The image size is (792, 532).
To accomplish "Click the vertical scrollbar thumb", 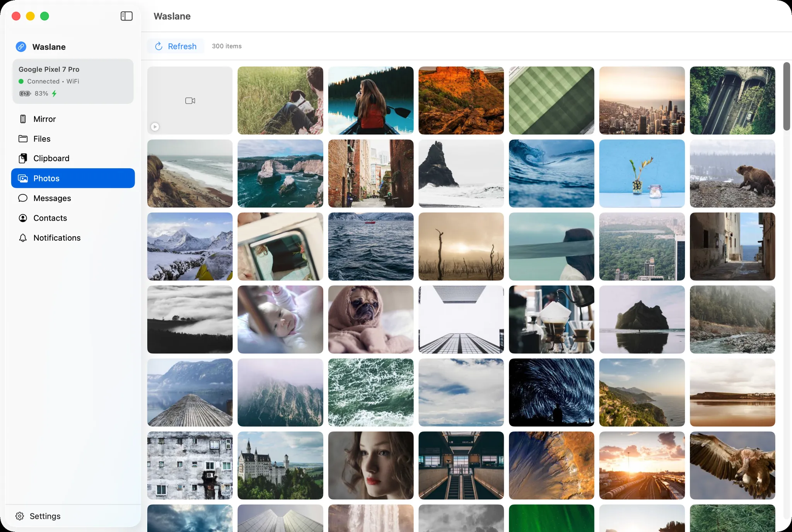I will tap(787, 96).
